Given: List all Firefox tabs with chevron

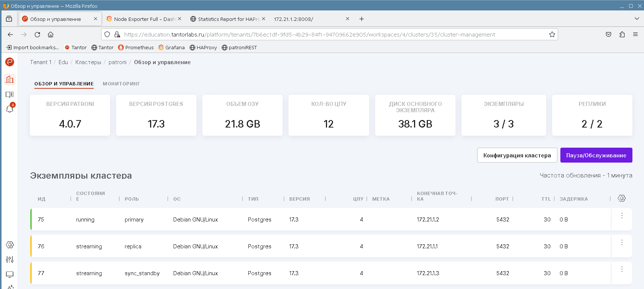Looking at the screenshot, I should coord(637,19).
